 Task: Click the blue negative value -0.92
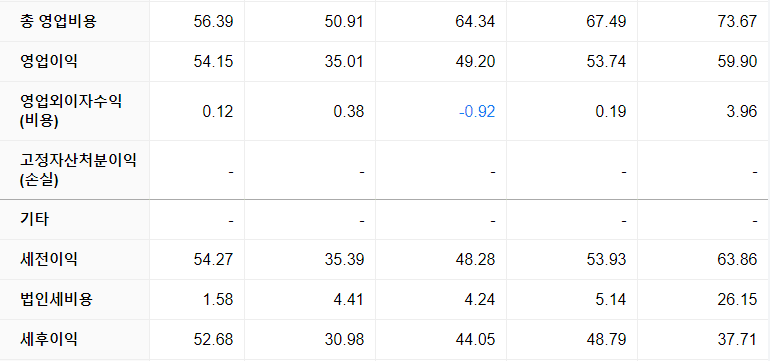pyautogui.click(x=477, y=111)
